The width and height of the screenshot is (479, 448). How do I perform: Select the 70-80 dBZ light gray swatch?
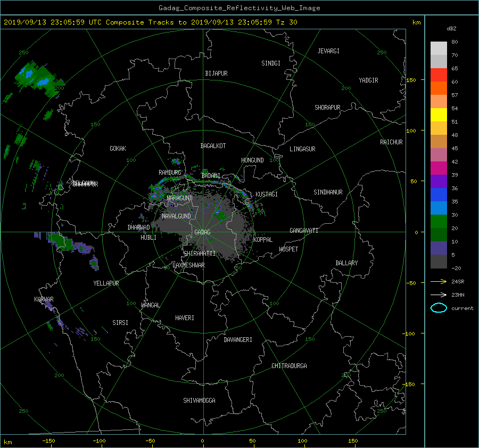[x=439, y=48]
